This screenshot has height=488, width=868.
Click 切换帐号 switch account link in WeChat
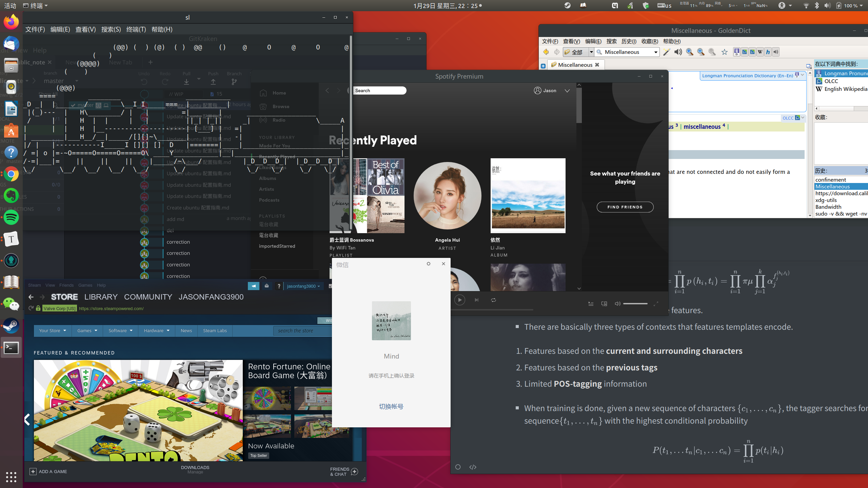(x=391, y=406)
